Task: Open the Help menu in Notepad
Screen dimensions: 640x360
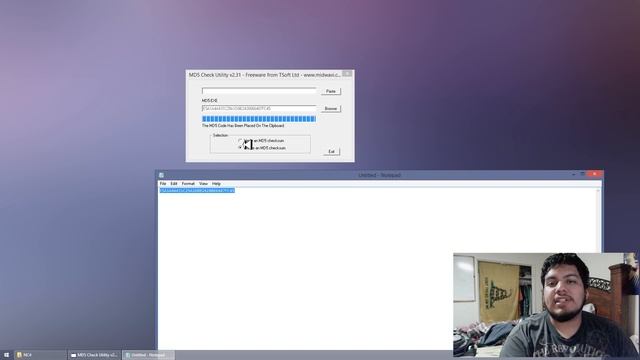Action: tap(216, 184)
